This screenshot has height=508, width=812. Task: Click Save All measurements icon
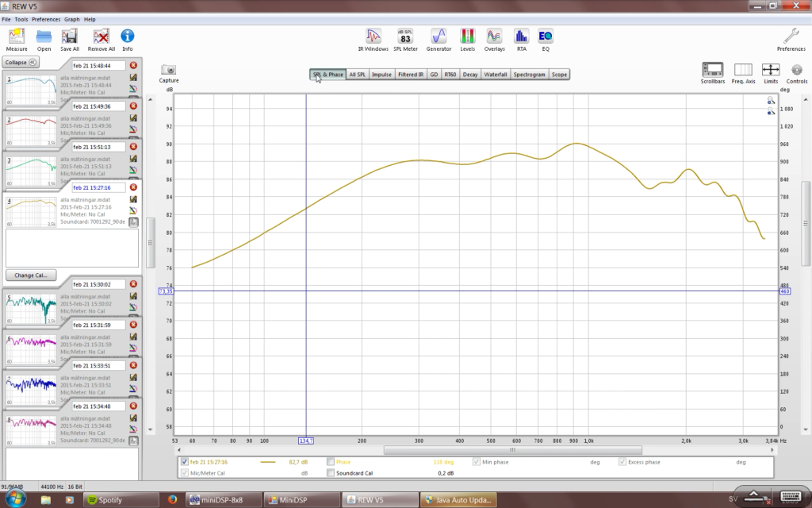click(x=70, y=40)
